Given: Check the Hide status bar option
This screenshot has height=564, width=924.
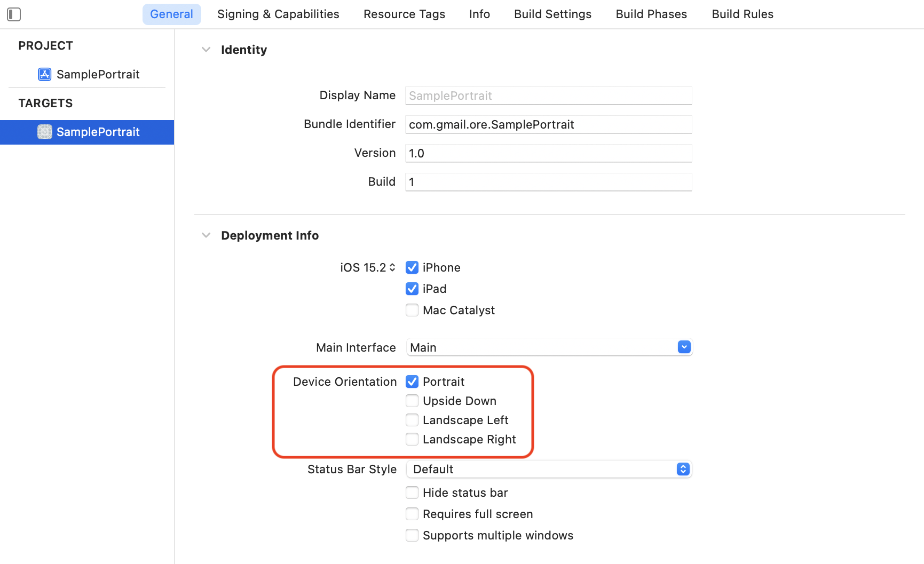Looking at the screenshot, I should [x=412, y=492].
